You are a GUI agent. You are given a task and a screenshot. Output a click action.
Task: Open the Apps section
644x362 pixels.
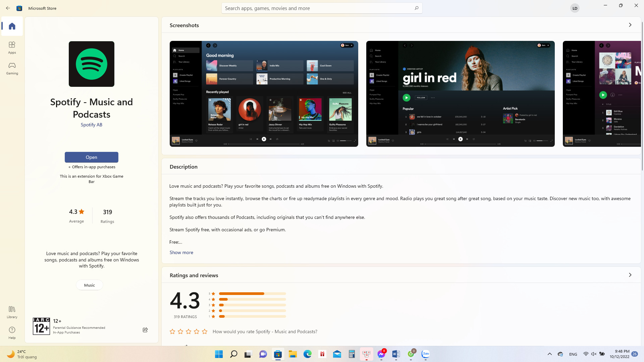coord(12,47)
